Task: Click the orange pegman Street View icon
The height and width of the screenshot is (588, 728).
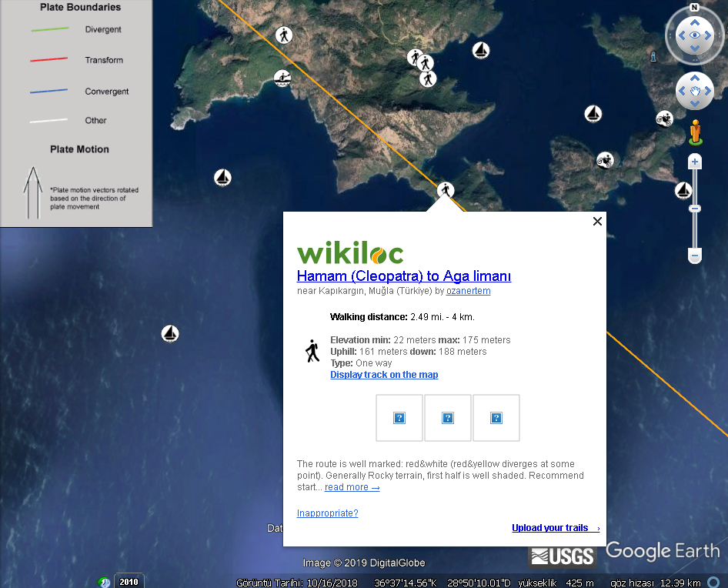Action: click(x=695, y=132)
